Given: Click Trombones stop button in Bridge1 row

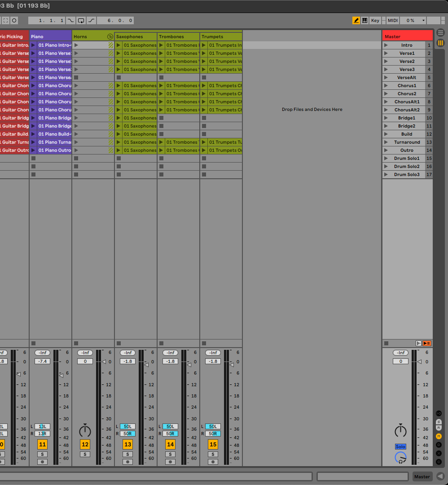Looking at the screenshot, I should click(x=162, y=118).
